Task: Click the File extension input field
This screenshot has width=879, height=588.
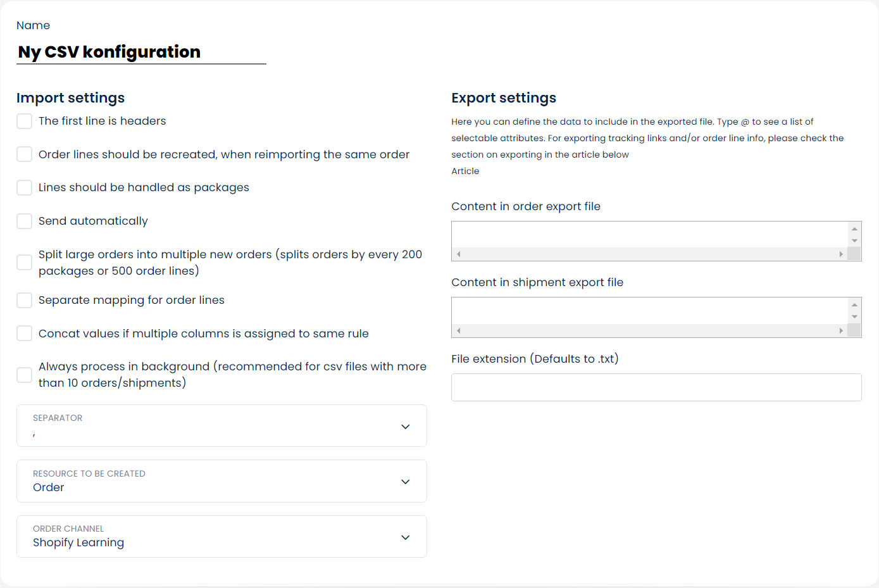Action: (656, 387)
